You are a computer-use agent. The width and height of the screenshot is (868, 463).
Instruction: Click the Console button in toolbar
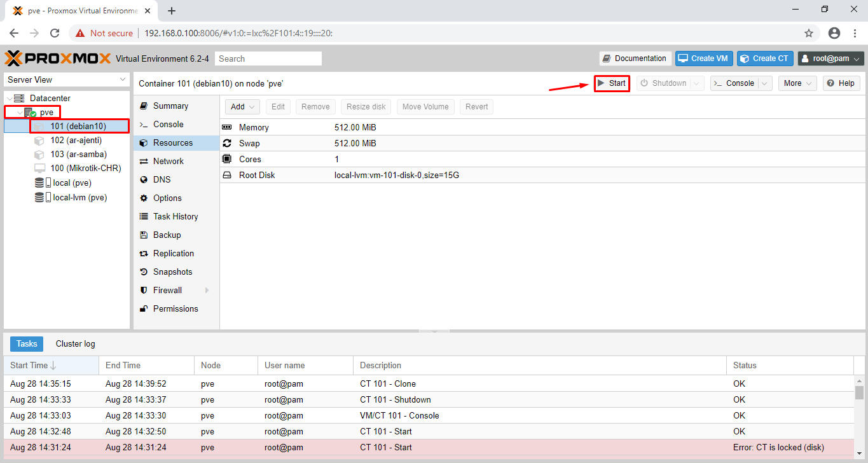pyautogui.click(x=734, y=83)
